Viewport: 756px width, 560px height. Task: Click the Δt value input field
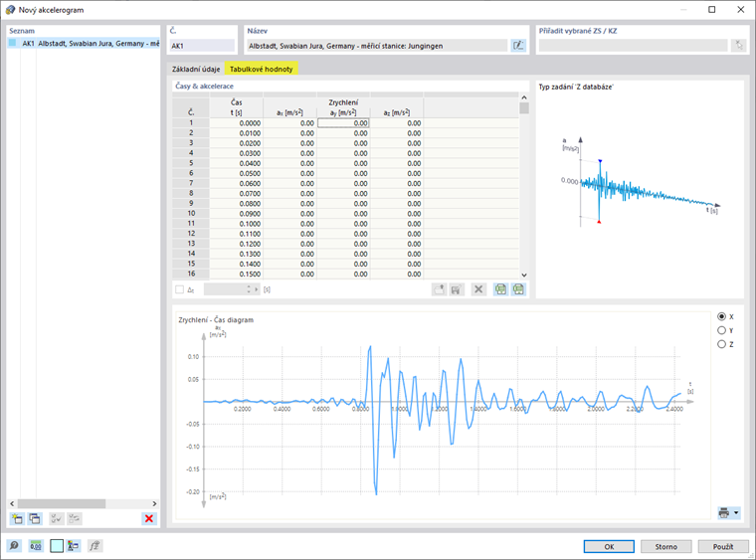point(225,289)
